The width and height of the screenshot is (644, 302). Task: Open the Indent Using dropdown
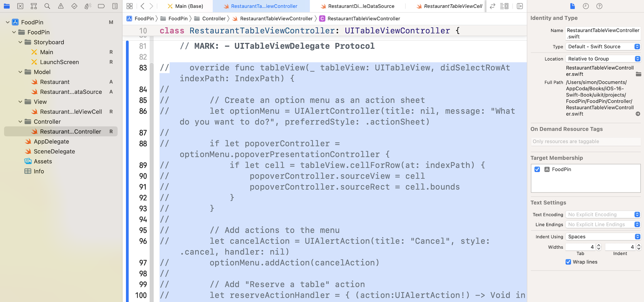coord(603,237)
